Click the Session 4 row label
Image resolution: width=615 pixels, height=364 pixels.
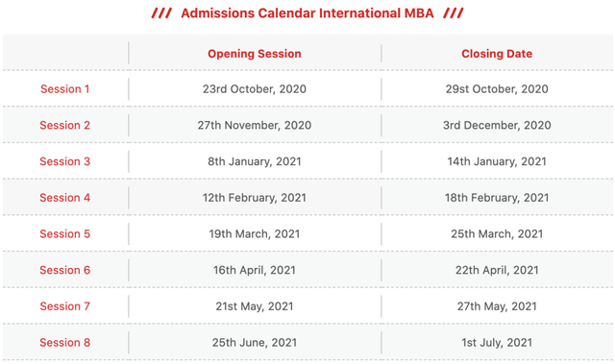pos(64,198)
